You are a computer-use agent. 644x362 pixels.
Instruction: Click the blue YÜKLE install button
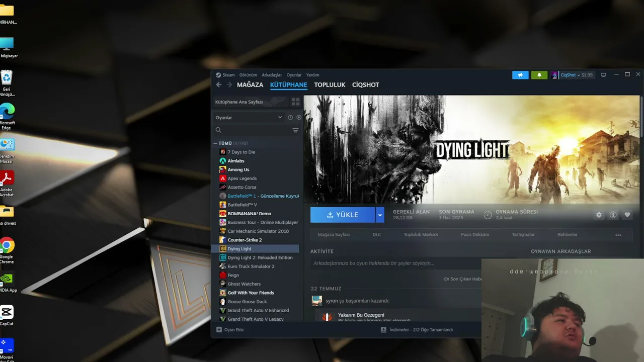pyautogui.click(x=343, y=215)
